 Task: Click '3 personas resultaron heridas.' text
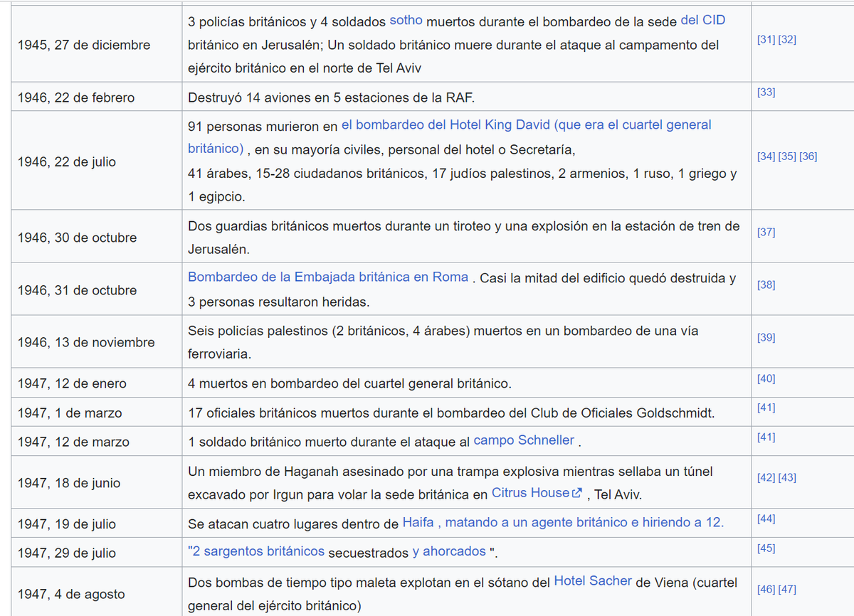(x=279, y=302)
